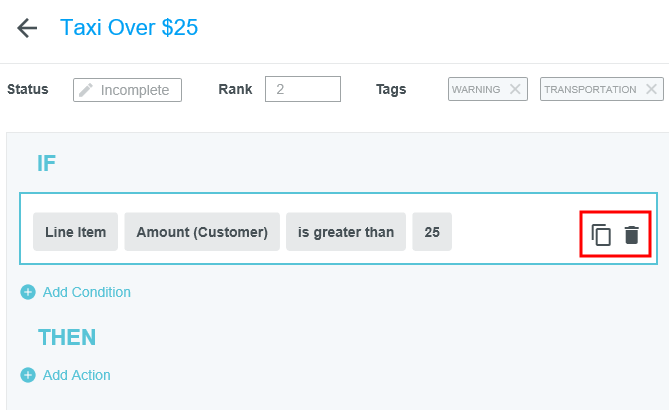Duplicate the condition with the copy icon
This screenshot has width=669, height=410.
pyautogui.click(x=601, y=235)
